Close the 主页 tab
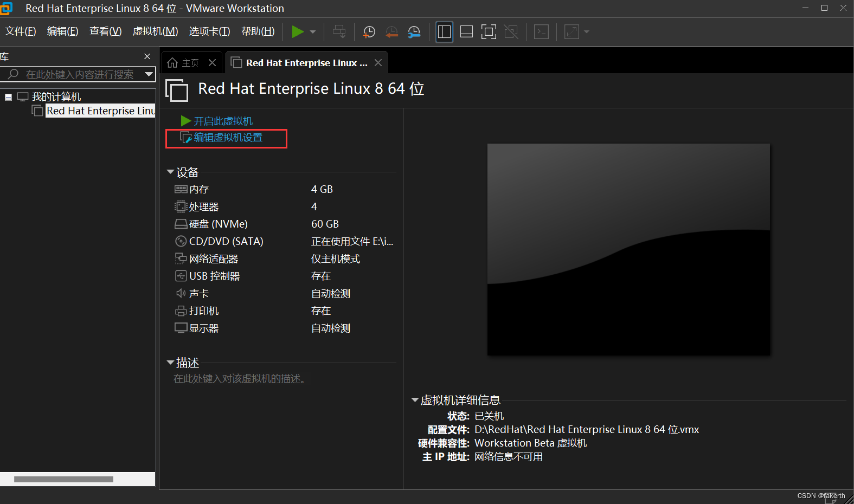Viewport: 854px width, 504px height. (x=213, y=63)
